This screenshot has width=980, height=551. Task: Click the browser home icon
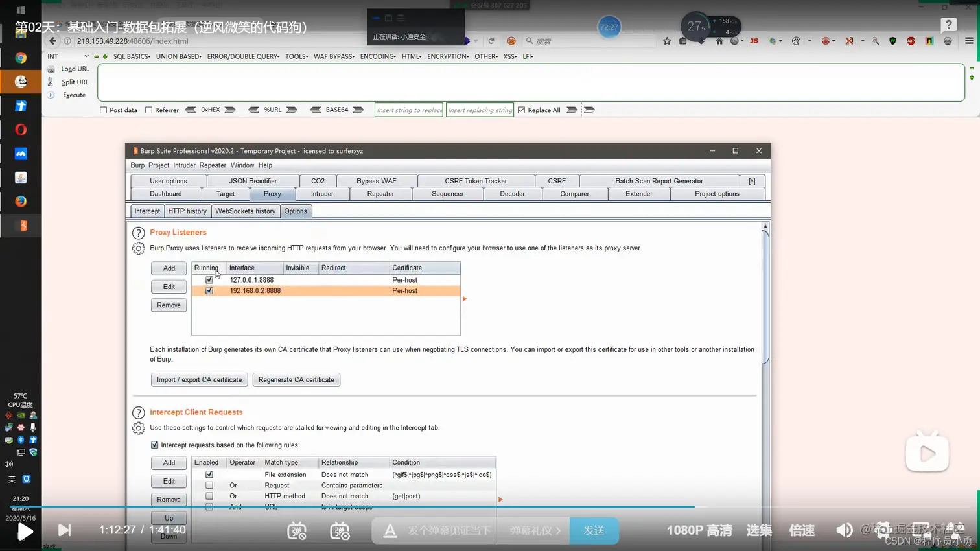[719, 41]
